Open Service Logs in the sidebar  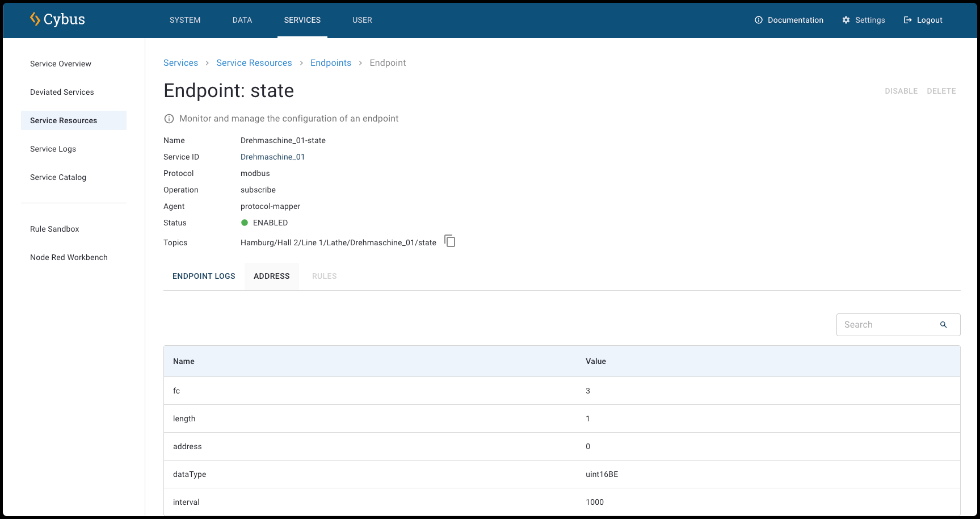point(53,149)
